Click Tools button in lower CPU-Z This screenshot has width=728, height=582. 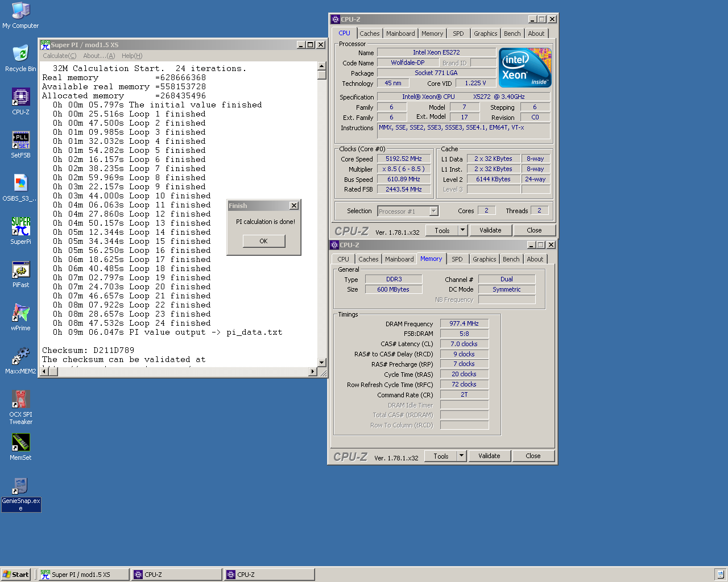[x=441, y=456]
